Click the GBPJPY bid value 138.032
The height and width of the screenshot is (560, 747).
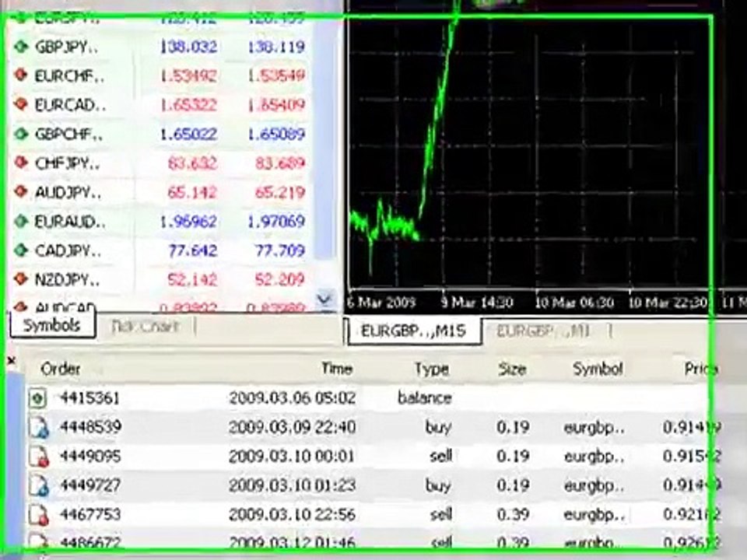coord(188,47)
